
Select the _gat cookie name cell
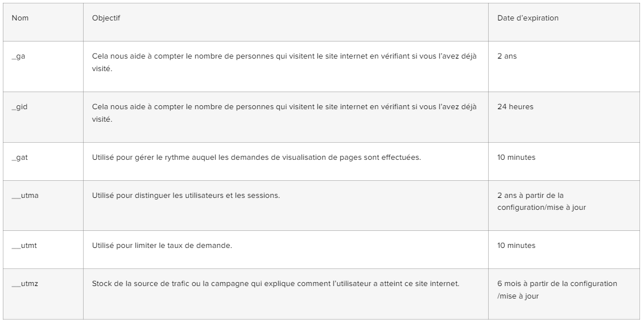click(x=20, y=158)
